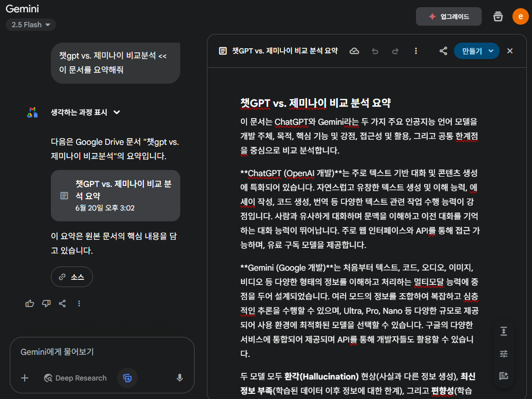
Task: Click the adjust tone sliders icon
Action: point(504,354)
